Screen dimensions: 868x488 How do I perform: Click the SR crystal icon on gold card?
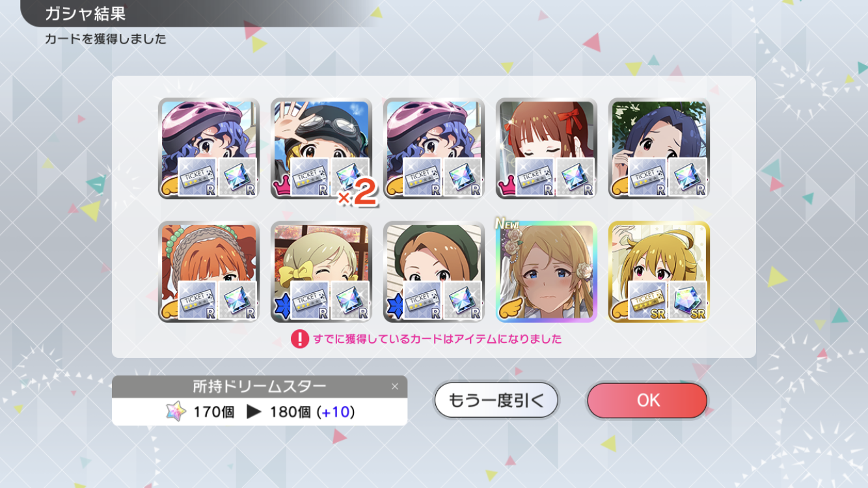click(687, 300)
